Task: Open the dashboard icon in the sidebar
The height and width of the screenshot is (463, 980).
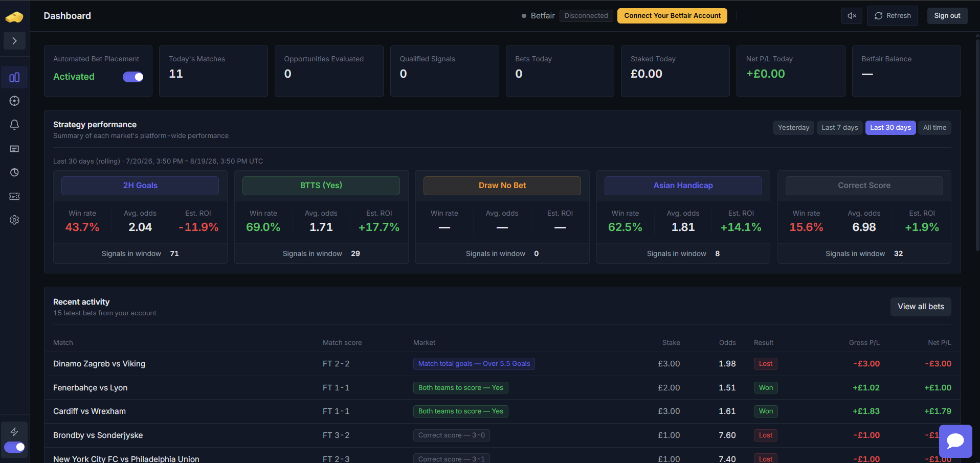Action: [14, 77]
